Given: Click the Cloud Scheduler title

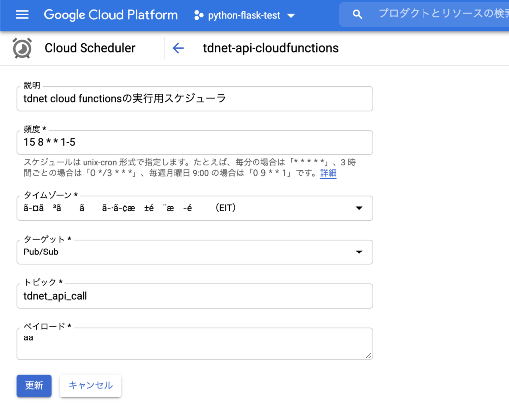Looking at the screenshot, I should pos(90,48).
